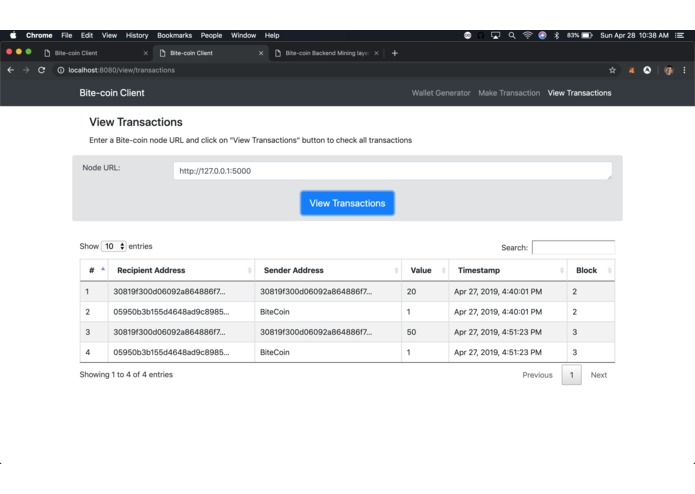Screen dimensions: 695x494
Task: Open the Chrome three-dot menu
Action: pyautogui.click(x=684, y=70)
